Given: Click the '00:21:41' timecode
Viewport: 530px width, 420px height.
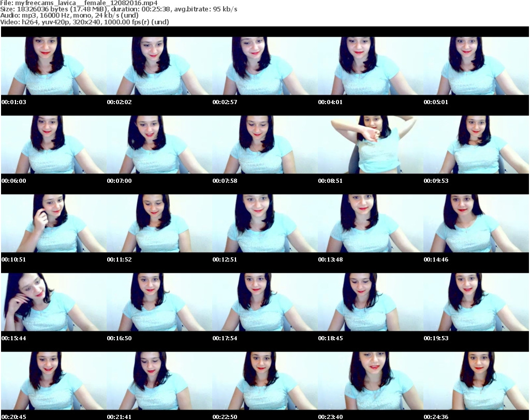Looking at the screenshot, I should 120,417.
